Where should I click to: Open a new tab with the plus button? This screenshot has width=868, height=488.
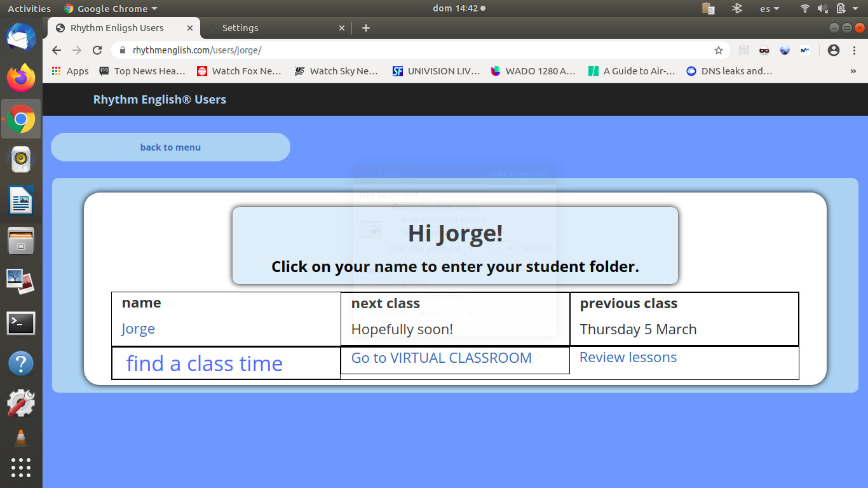365,28
